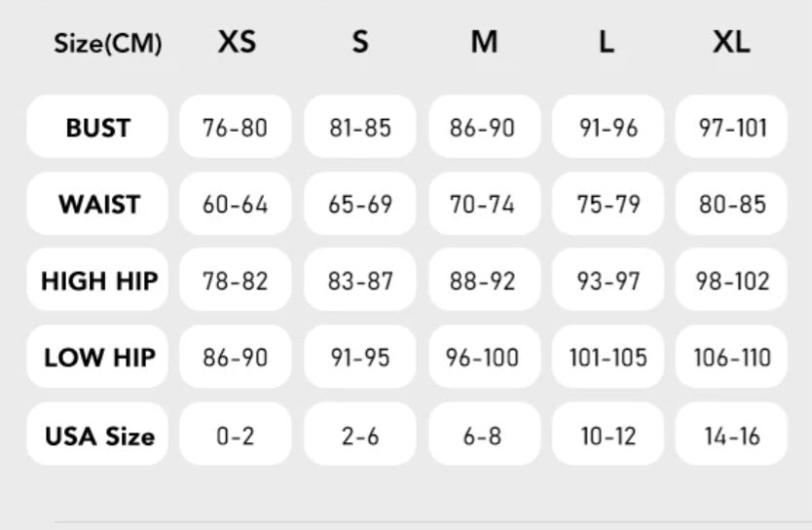Click the Size(CM) header text

click(x=108, y=44)
